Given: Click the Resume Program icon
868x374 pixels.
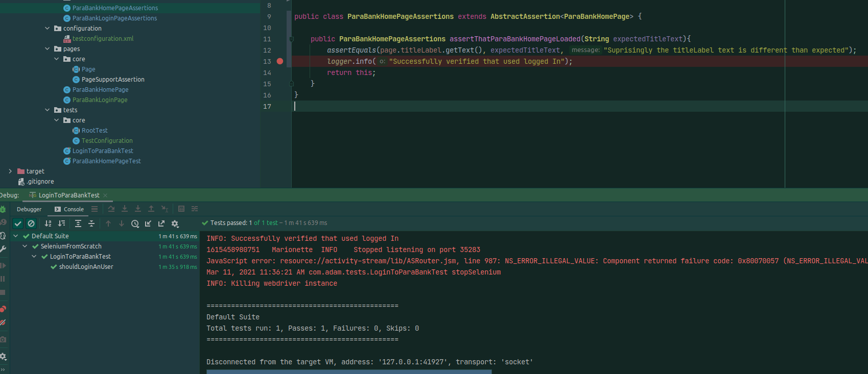Looking at the screenshot, I should pyautogui.click(x=3, y=265).
